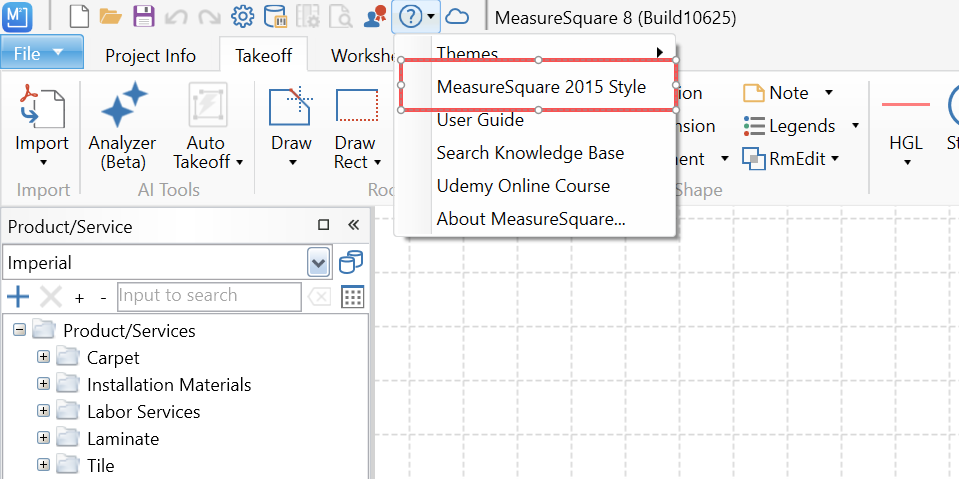
Task: Open the Legends dropdown arrow
Action: [x=855, y=126]
